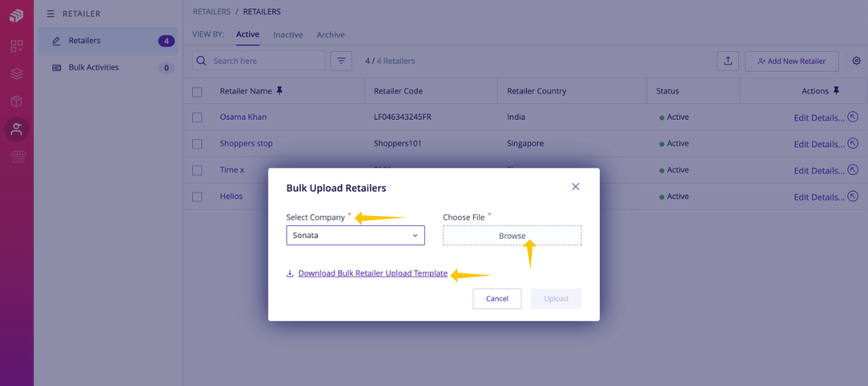Click the package box icon in sidebar

[x=17, y=101]
